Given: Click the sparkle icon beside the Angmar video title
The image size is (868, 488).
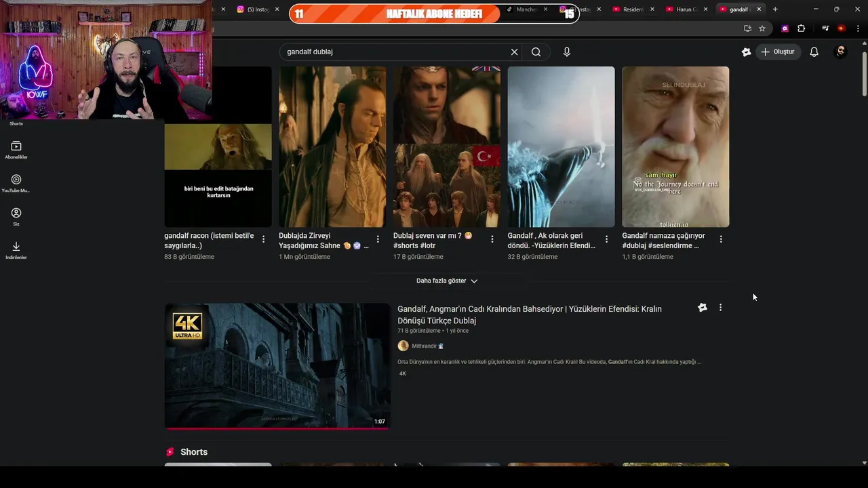Looking at the screenshot, I should click(703, 308).
